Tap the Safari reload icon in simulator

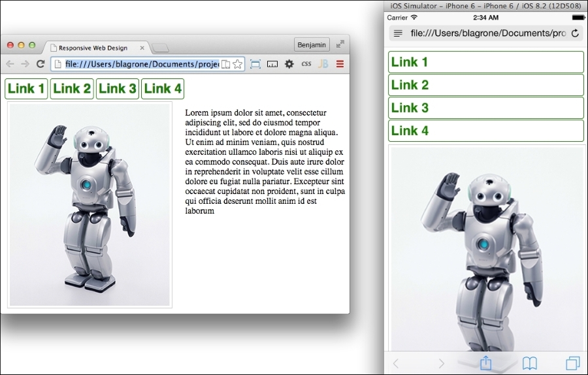pyautogui.click(x=575, y=33)
